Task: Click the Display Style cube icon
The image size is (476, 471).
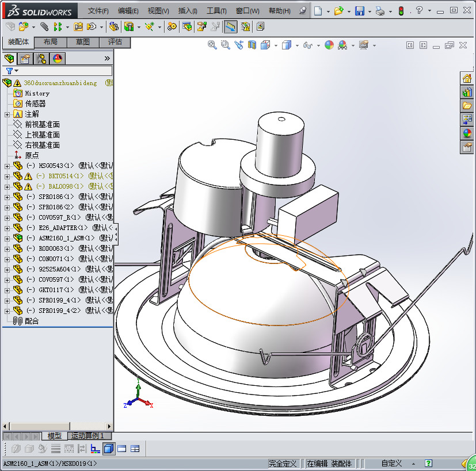Action: 287,45
